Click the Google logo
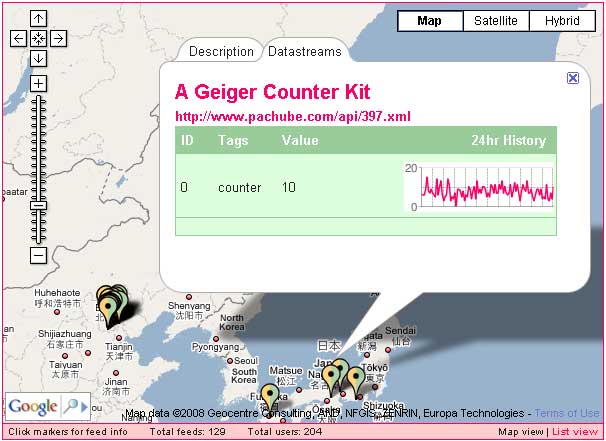The image size is (606, 441). (x=33, y=406)
